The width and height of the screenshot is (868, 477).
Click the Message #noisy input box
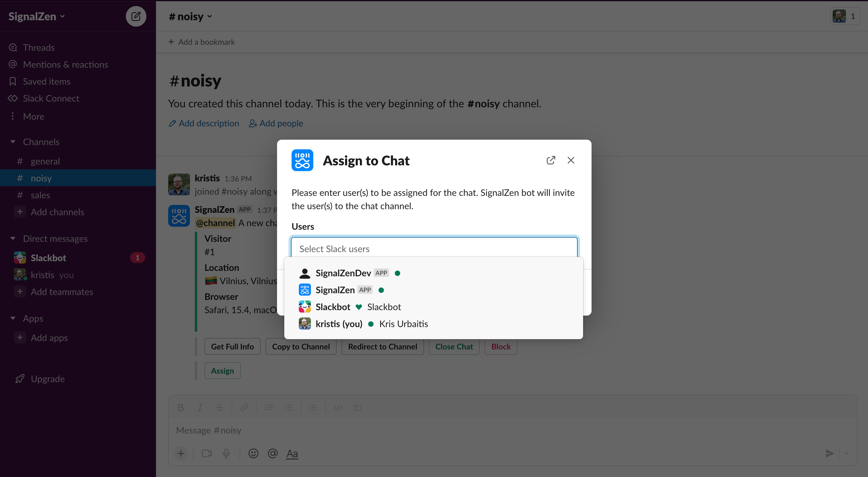tap(513, 430)
